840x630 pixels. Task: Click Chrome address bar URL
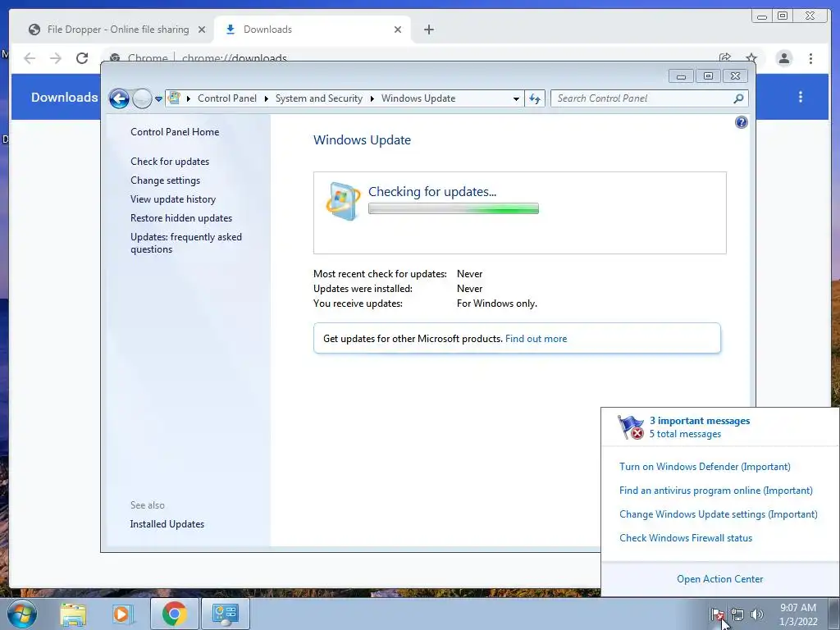coord(234,58)
